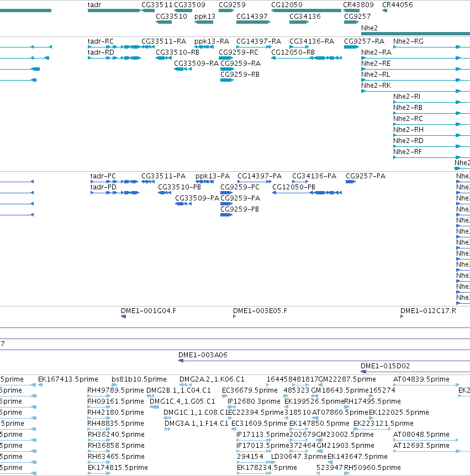Screen dimensions: 470x476
Task: Select the EK223121.5prime EST label
Action: 383,424
